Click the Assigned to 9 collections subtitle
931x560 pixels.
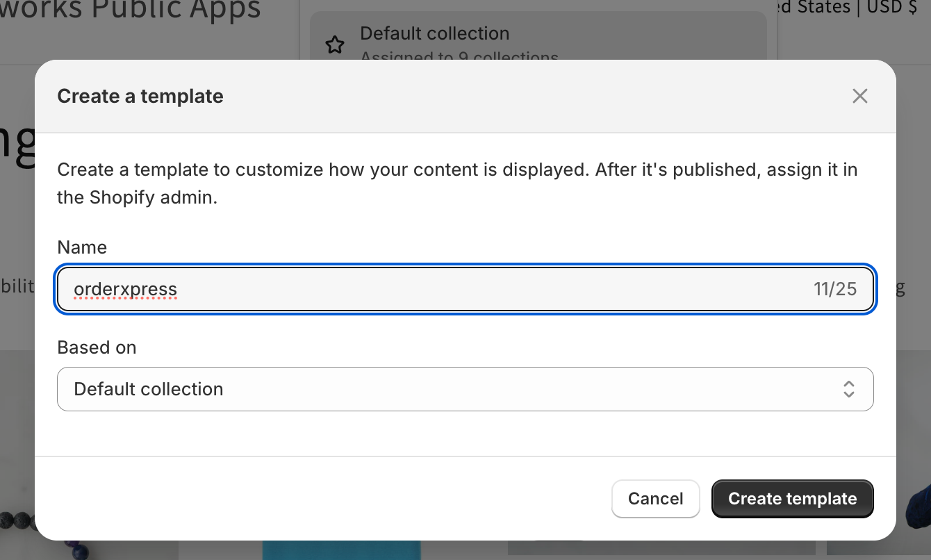click(x=459, y=57)
